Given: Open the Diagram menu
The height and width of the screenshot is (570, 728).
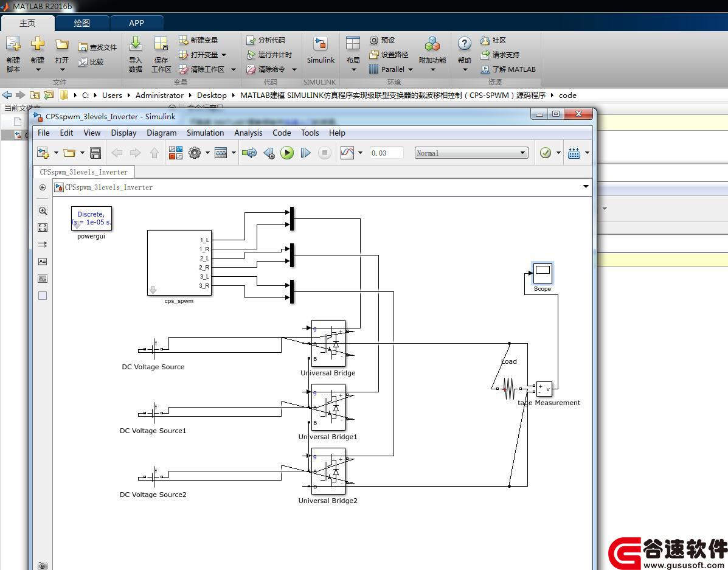Looking at the screenshot, I should [x=162, y=133].
